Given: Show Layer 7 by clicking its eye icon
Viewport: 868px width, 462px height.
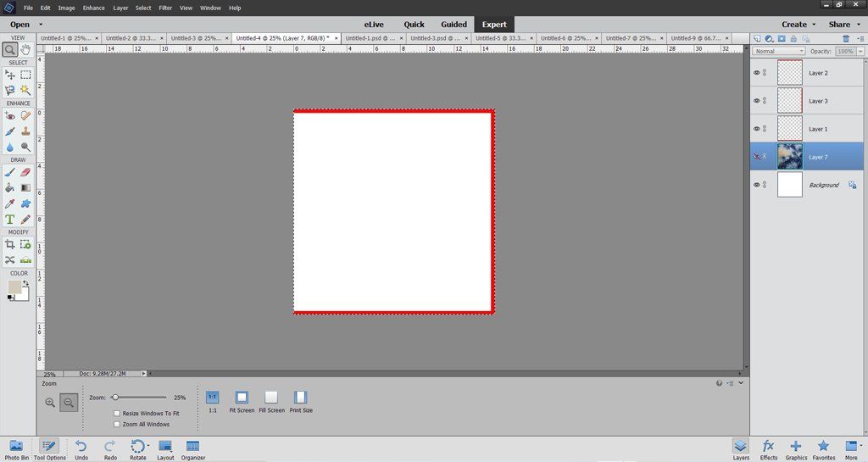Looking at the screenshot, I should 757,157.
